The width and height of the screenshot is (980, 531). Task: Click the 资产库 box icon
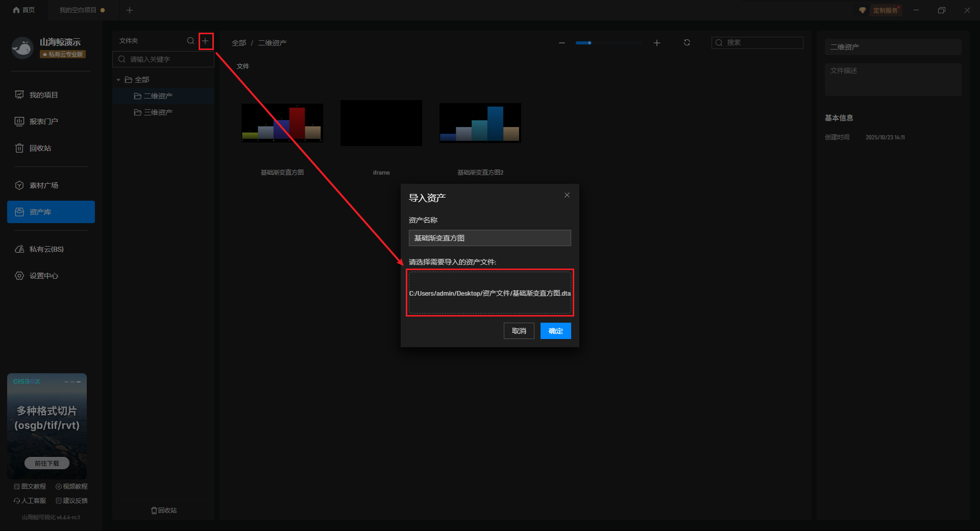[x=19, y=212]
